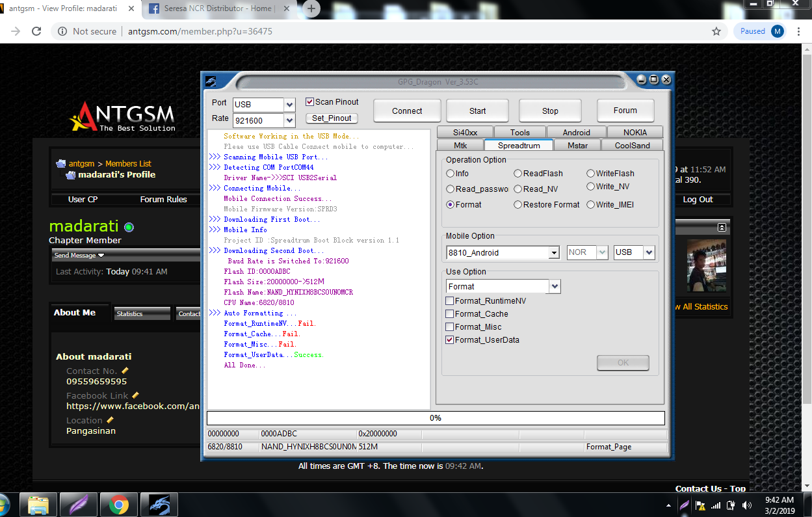This screenshot has width=812, height=517.
Task: Select the Info radio option
Action: 450,174
